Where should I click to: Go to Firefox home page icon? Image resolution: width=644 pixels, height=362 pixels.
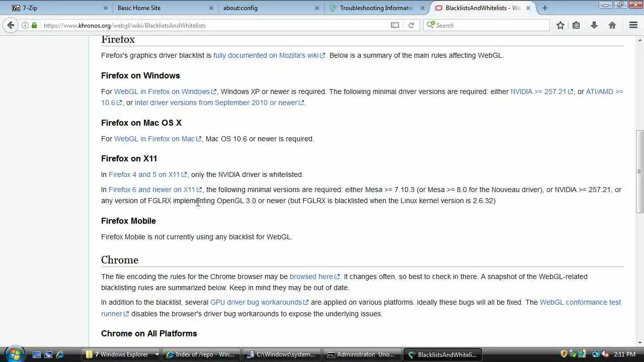612,25
